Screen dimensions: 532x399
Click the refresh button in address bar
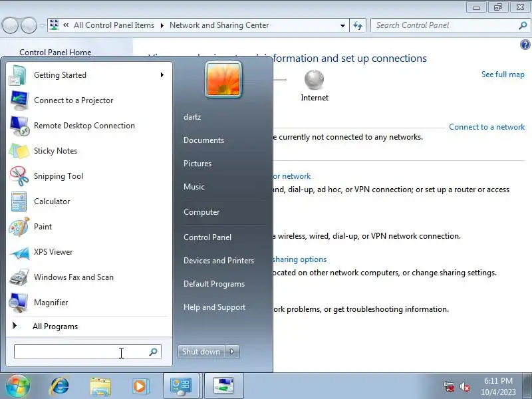tap(358, 25)
